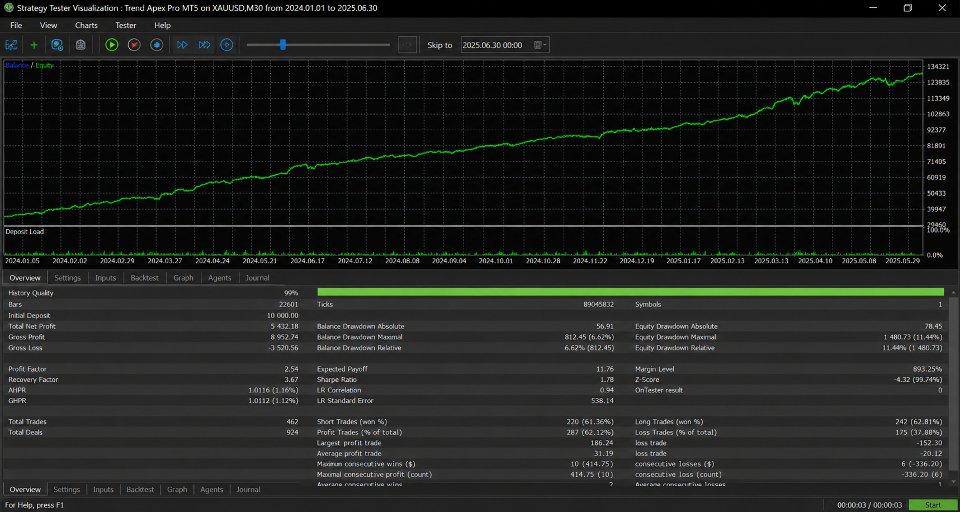The image size is (960, 512).
Task: Click the green Start button
Action: (933, 505)
